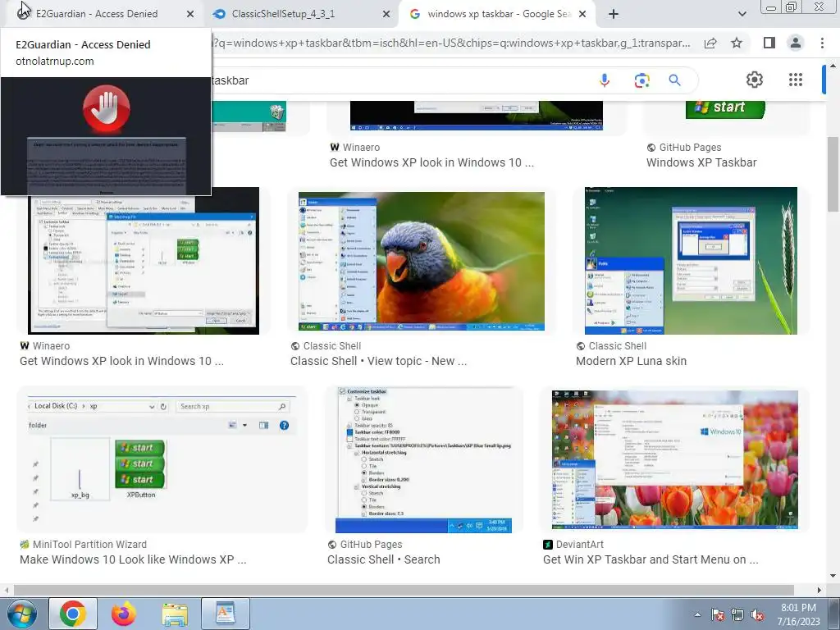This screenshot has height=630, width=840.
Task: Click the MiniTool Partition Wizard source label
Action: tap(89, 545)
